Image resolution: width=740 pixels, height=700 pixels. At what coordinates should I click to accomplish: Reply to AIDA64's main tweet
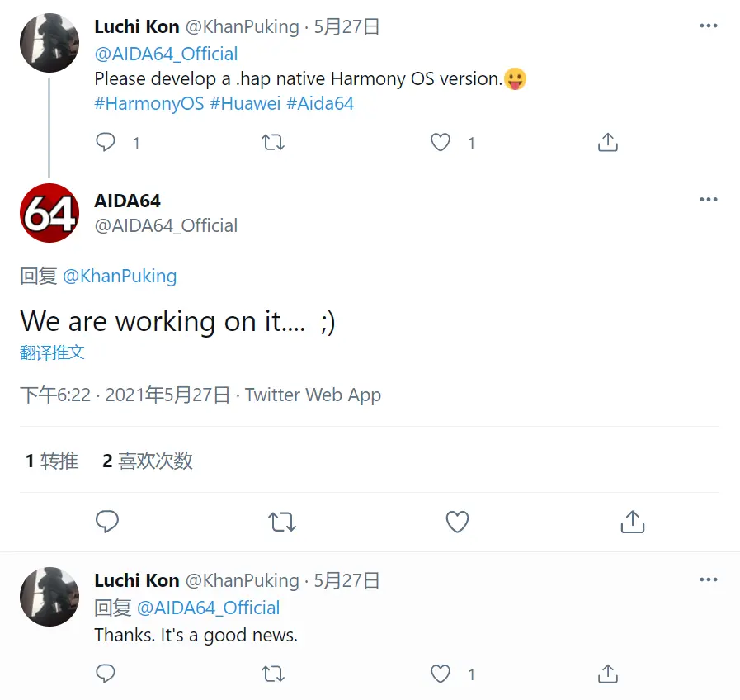[x=107, y=522]
